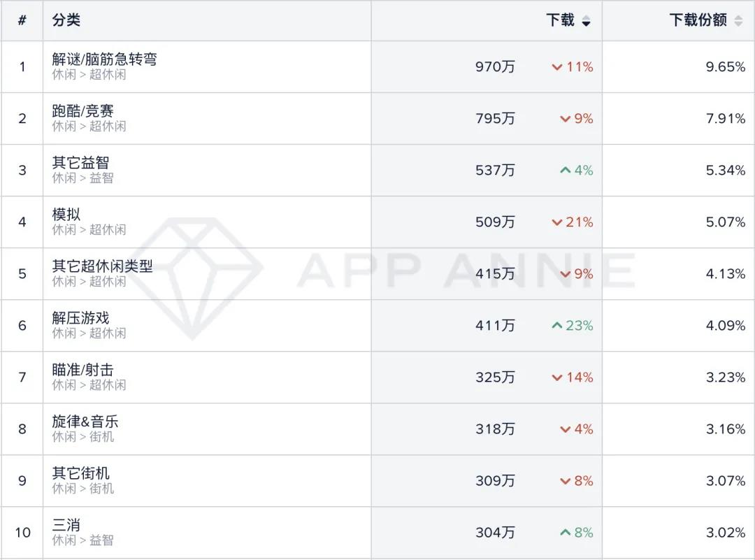Click the green up arrow next to 23%
This screenshot has width=755, height=560.
[x=556, y=326]
